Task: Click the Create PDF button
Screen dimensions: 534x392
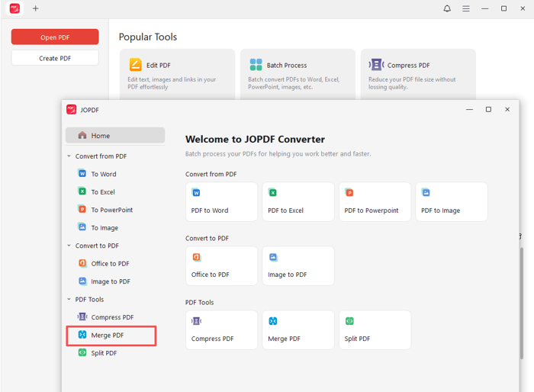Action: click(x=55, y=58)
